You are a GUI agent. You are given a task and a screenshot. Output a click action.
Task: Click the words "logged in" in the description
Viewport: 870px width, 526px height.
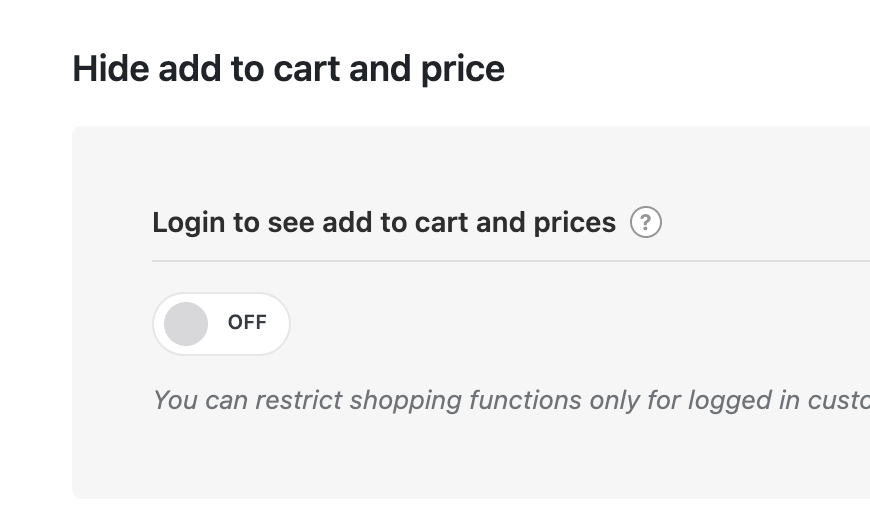click(735, 401)
